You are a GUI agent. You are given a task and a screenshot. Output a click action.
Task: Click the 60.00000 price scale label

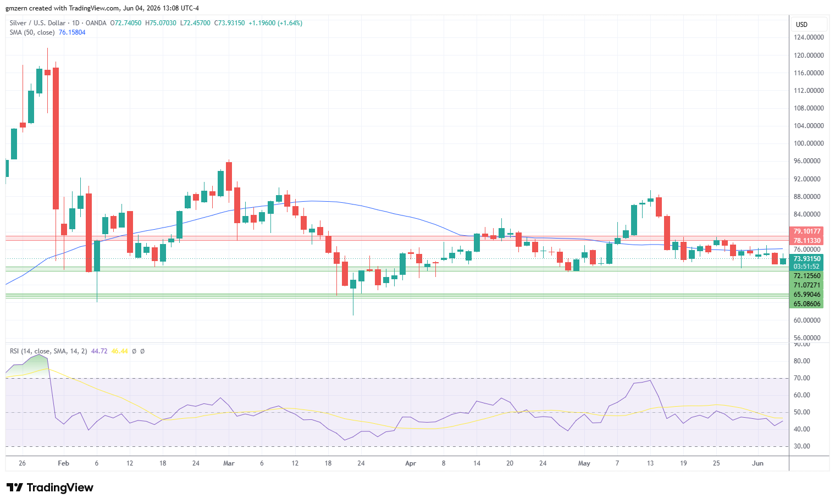click(x=808, y=320)
